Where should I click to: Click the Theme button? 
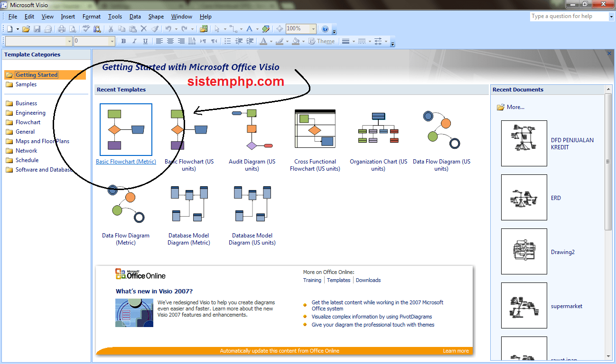point(321,41)
